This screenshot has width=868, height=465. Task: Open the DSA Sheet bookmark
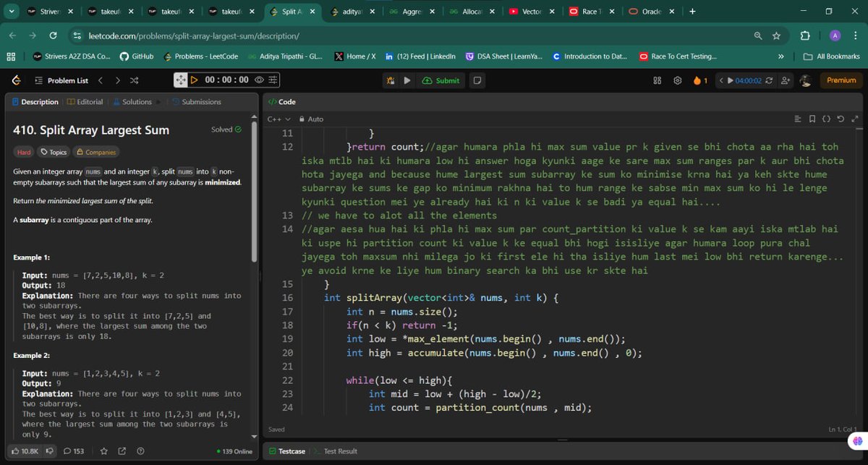tap(504, 56)
